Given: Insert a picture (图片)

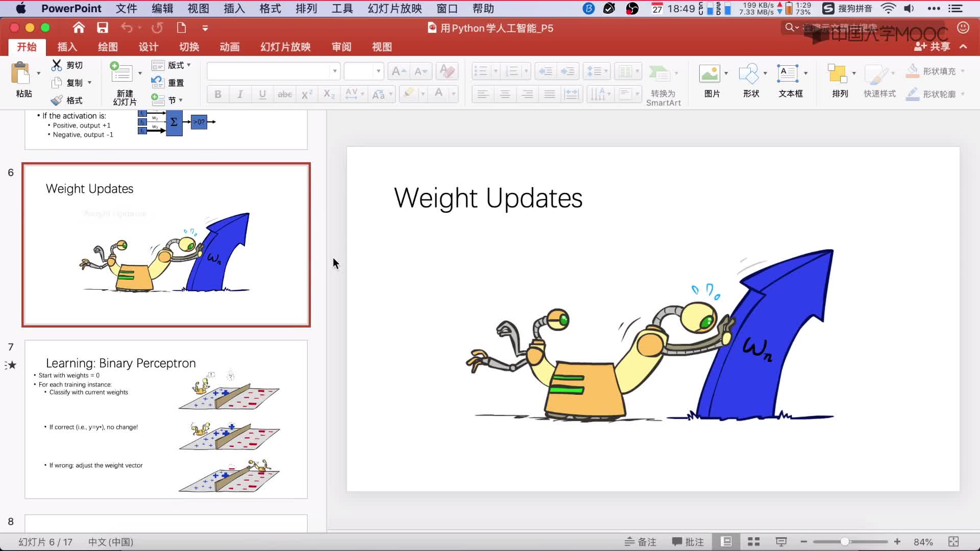Looking at the screenshot, I should click(x=709, y=73).
